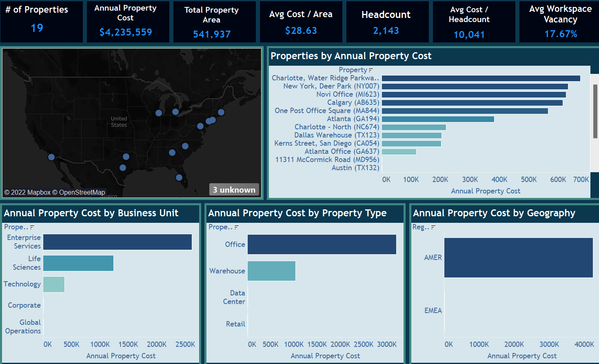This screenshot has width=599, height=364.
Task: Click the New York, Deer Park bar
Action: (475, 87)
